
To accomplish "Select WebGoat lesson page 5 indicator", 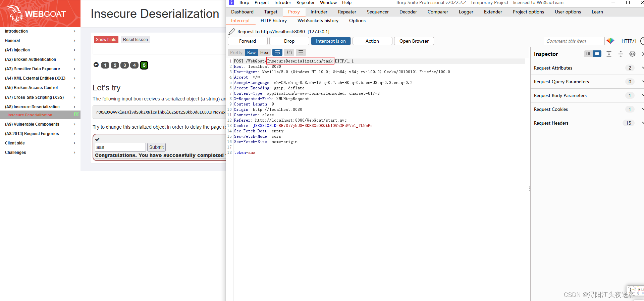I will pyautogui.click(x=144, y=65).
